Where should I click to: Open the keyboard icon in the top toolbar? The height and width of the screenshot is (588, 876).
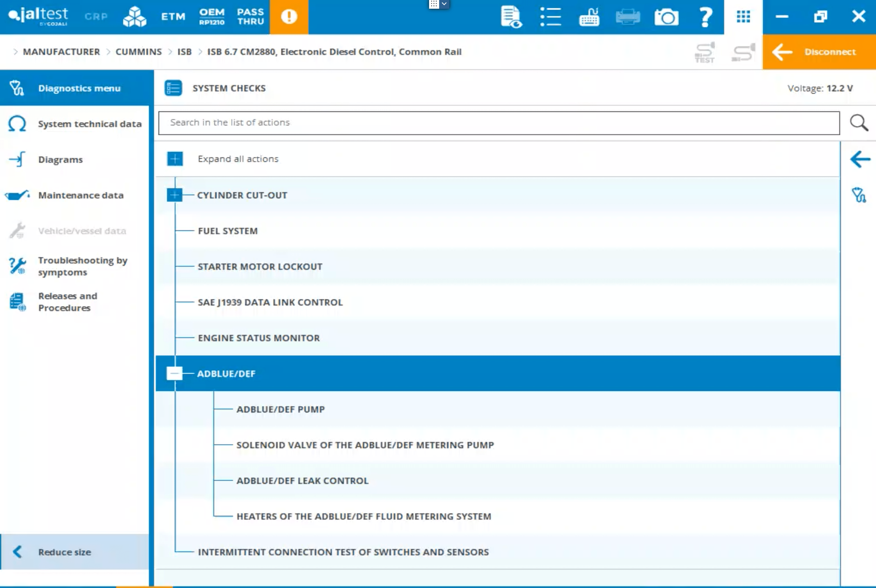click(x=589, y=17)
